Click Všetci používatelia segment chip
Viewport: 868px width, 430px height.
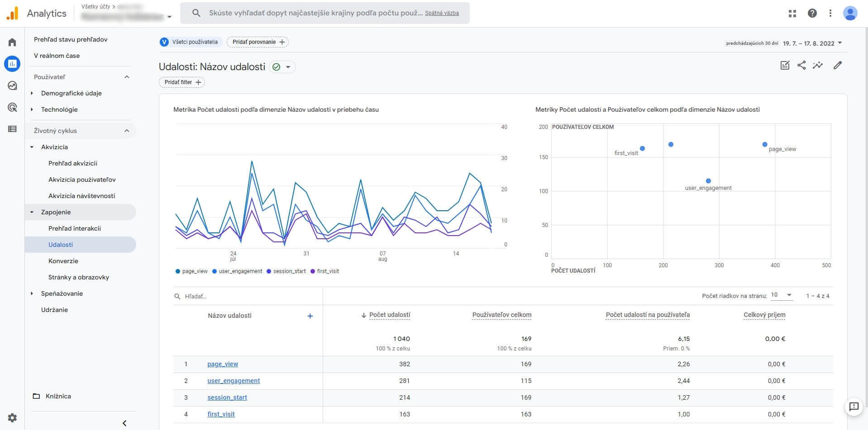pyautogui.click(x=191, y=42)
